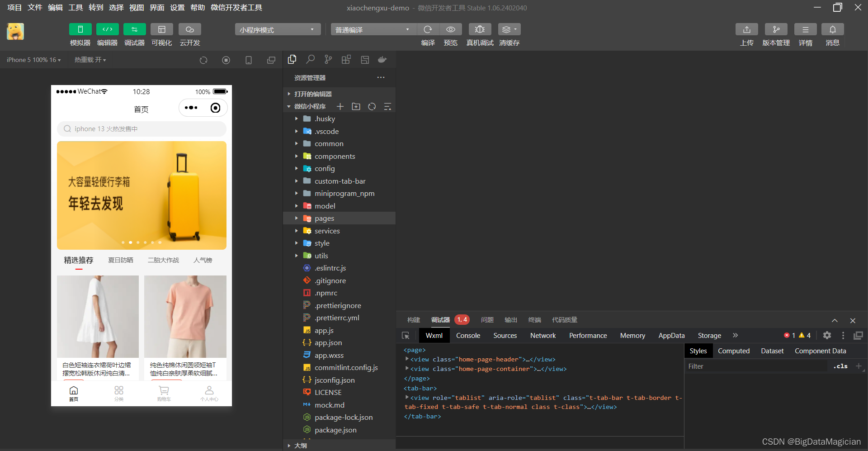Open the messages bell icon
This screenshot has width=868, height=451.
833,29
